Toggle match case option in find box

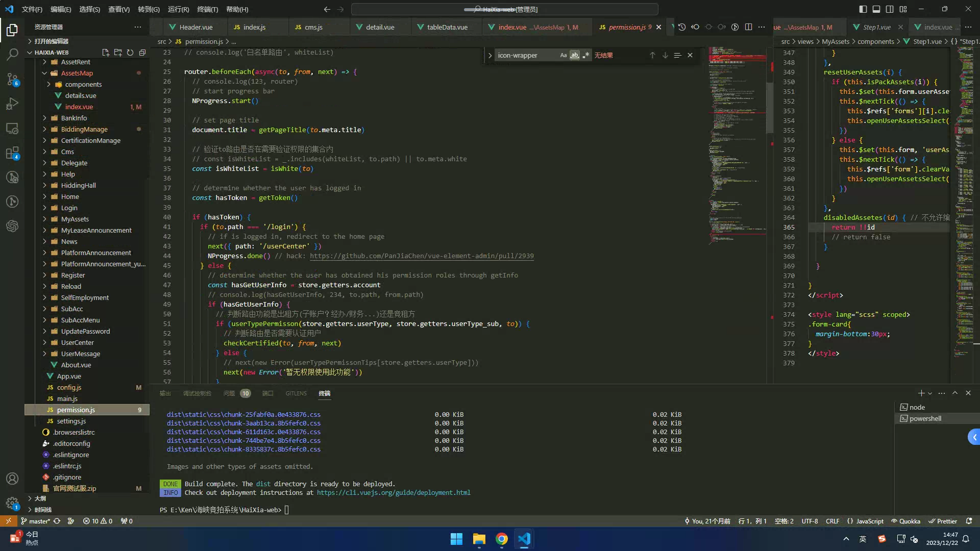click(563, 55)
